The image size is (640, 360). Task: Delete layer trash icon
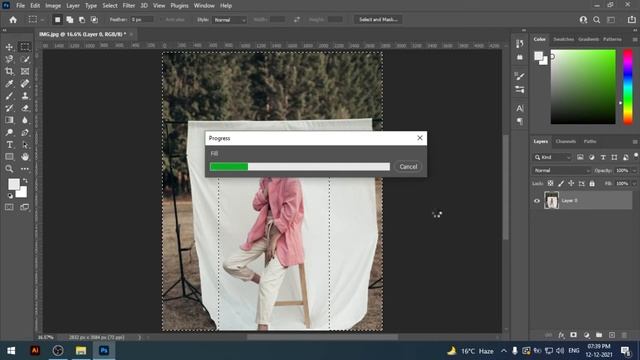click(624, 335)
